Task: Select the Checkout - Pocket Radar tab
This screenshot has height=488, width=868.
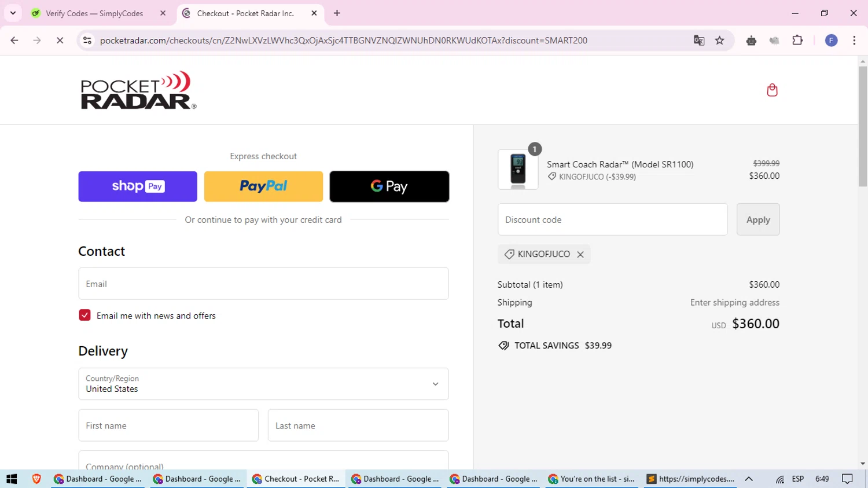Action: pos(245,13)
